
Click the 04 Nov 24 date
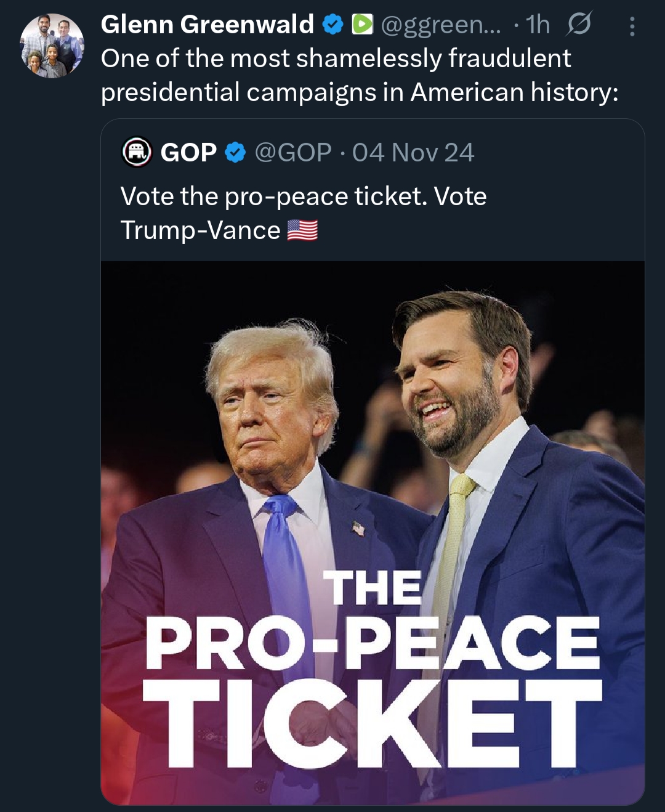tap(413, 153)
